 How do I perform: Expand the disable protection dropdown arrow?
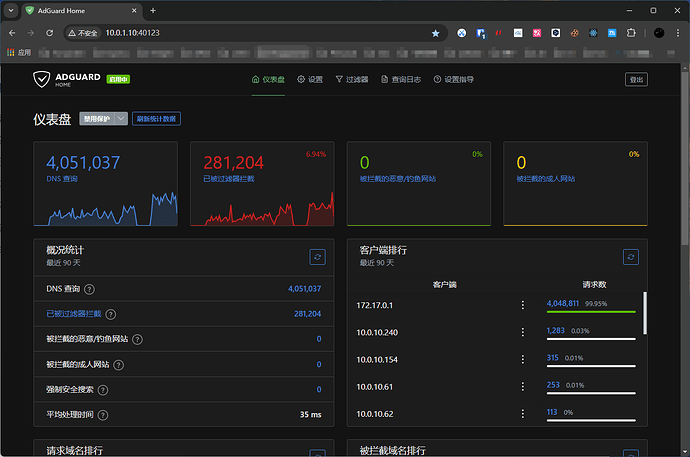point(121,119)
